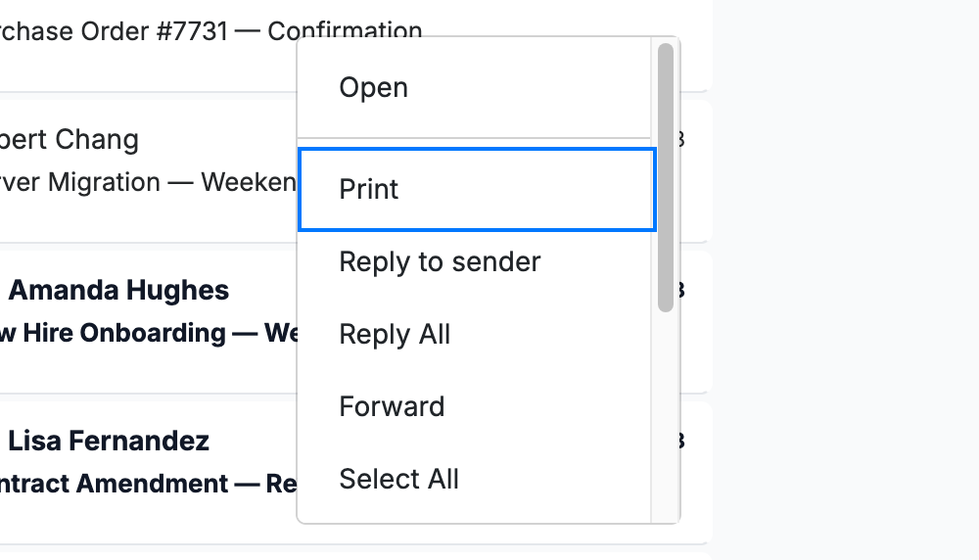Screen dimensions: 979x560
Task: Click the scrollbar track below the thumb
Action: click(x=666, y=417)
